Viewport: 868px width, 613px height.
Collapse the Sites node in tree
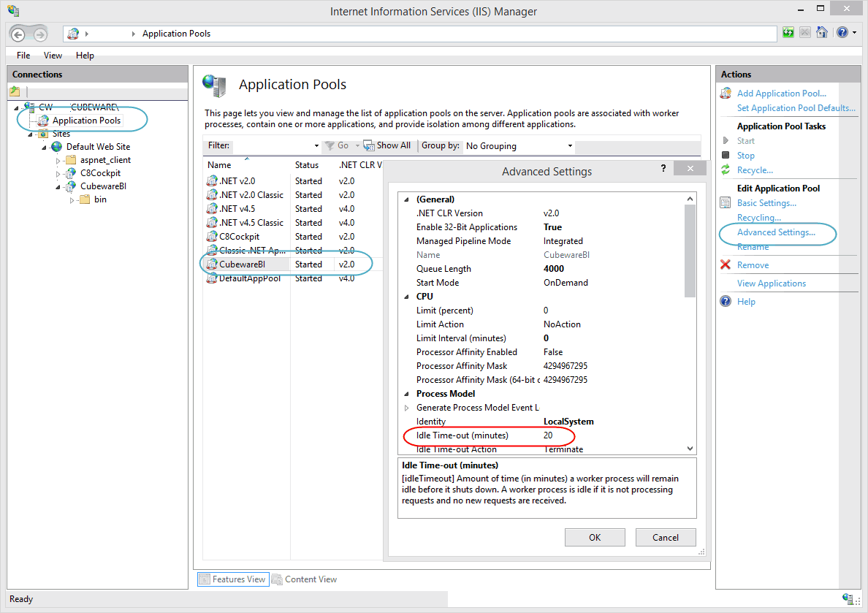click(x=30, y=134)
